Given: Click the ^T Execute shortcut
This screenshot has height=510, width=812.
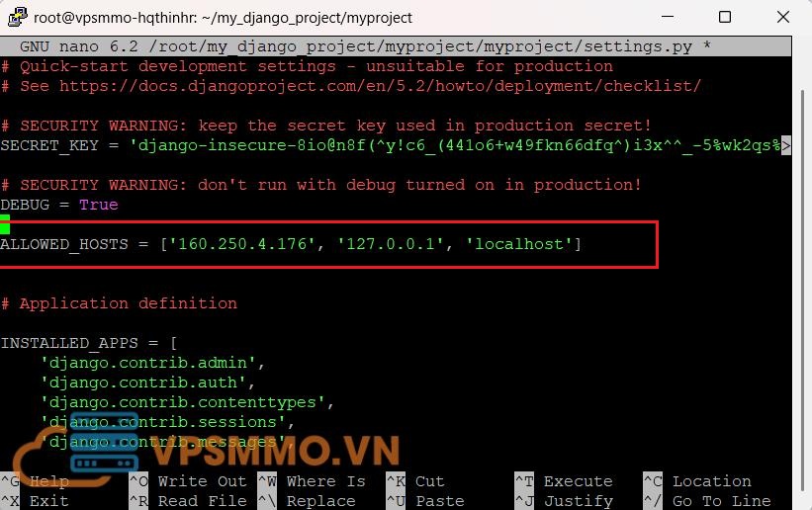Looking at the screenshot, I should coord(564,481).
